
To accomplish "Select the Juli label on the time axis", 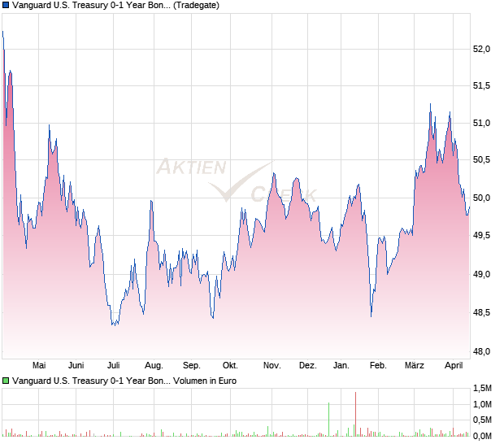I will point(114,365).
